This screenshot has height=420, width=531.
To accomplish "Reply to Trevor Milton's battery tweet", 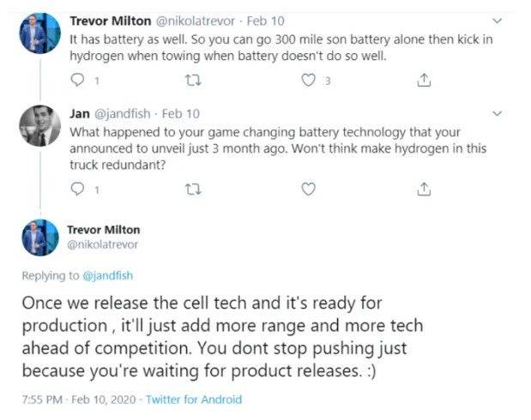I will click(x=78, y=81).
